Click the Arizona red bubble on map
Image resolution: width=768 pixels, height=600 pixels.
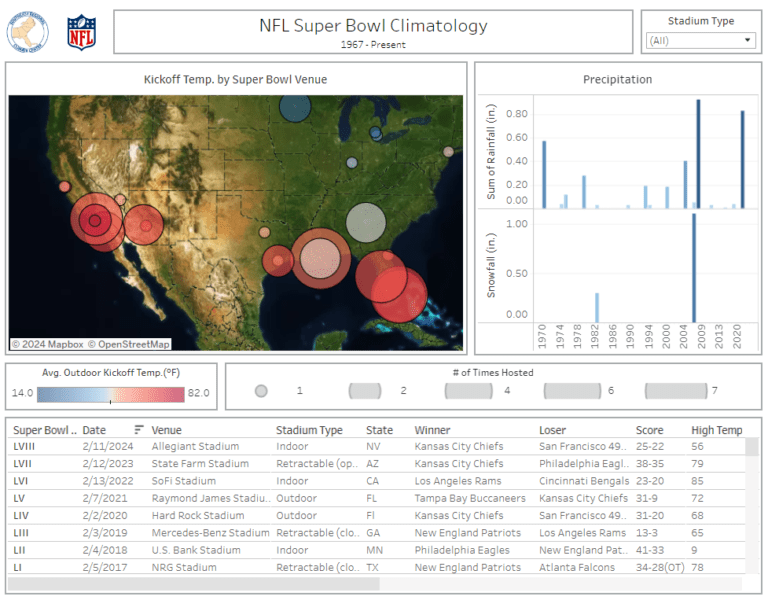click(x=144, y=225)
